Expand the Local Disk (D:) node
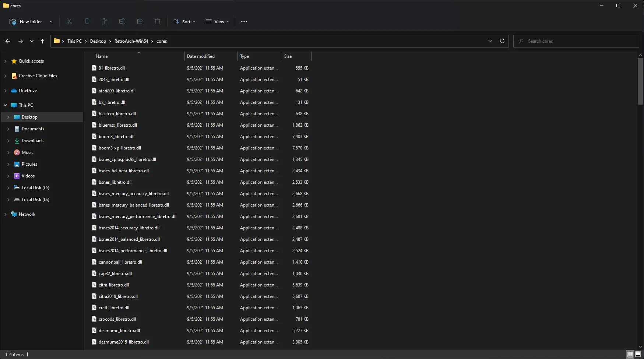The width and height of the screenshot is (644, 359). coord(8,200)
